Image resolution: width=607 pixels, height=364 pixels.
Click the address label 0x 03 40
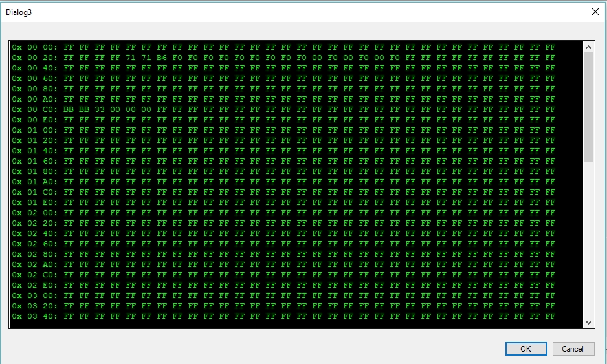34,316
